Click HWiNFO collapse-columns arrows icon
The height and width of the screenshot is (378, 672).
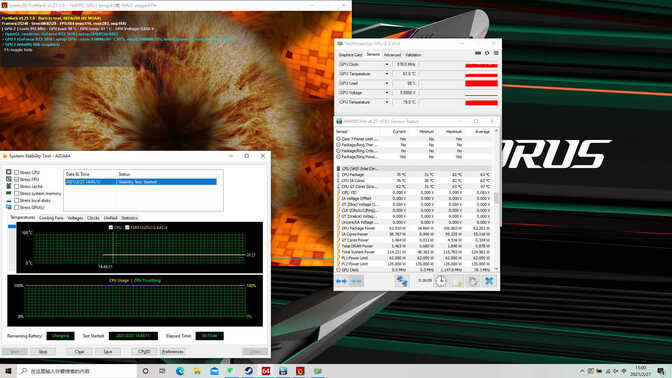click(356, 281)
